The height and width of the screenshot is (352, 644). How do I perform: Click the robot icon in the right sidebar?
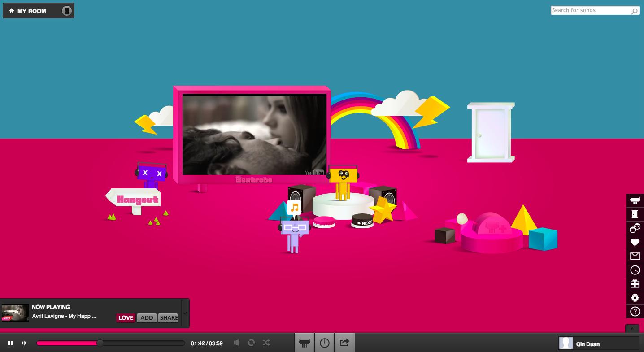(635, 200)
